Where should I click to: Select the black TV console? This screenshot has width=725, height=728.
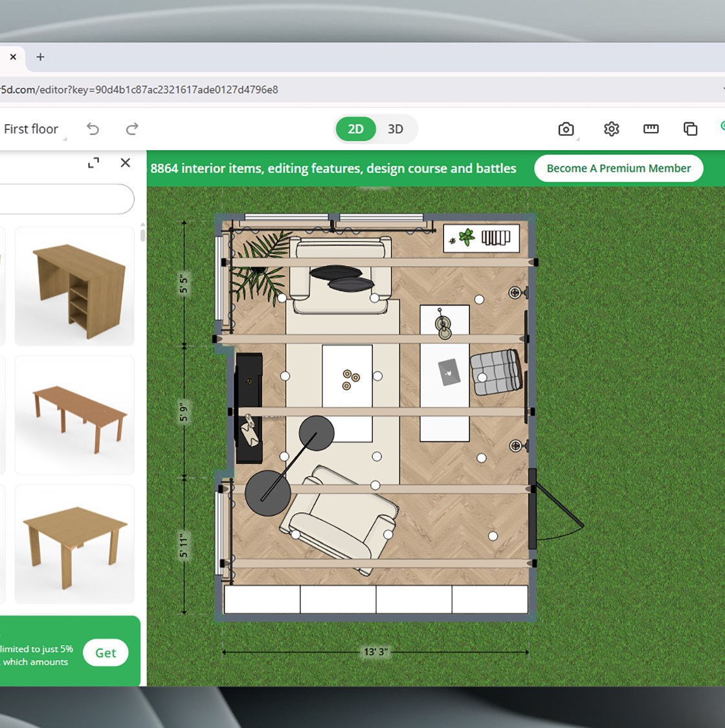tap(249, 408)
